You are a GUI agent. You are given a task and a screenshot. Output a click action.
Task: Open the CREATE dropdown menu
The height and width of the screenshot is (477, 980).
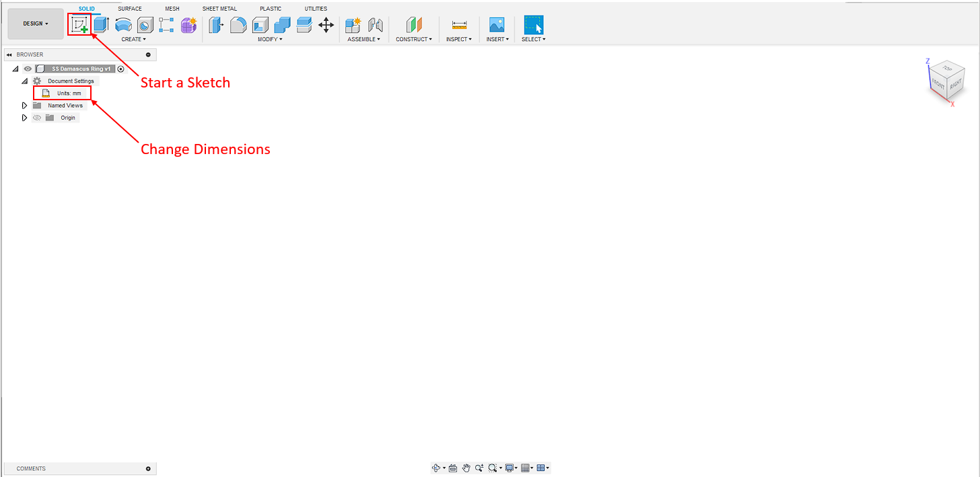point(133,40)
